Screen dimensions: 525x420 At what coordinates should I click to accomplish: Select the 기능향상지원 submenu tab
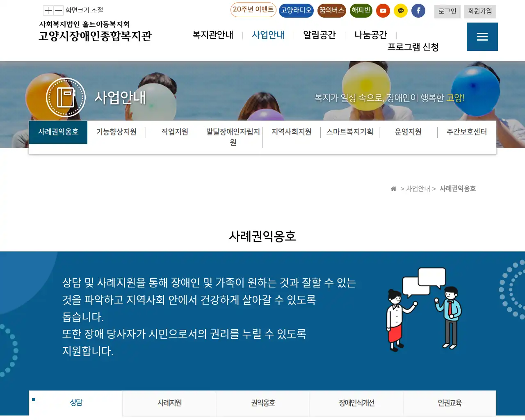click(116, 132)
